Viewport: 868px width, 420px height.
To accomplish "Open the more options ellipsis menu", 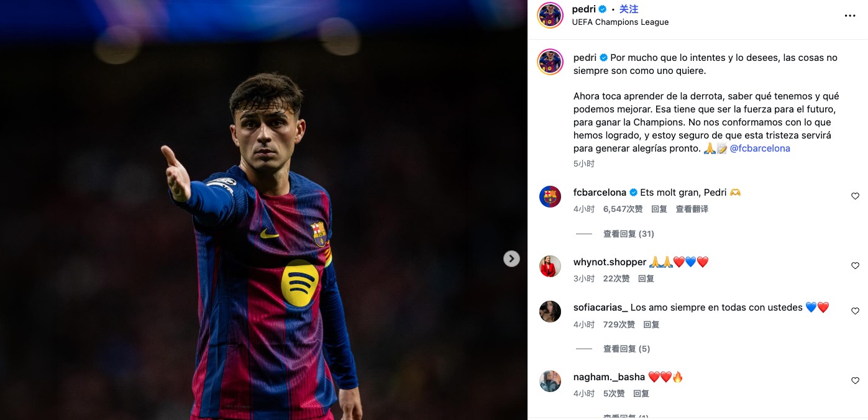I will pos(850,16).
